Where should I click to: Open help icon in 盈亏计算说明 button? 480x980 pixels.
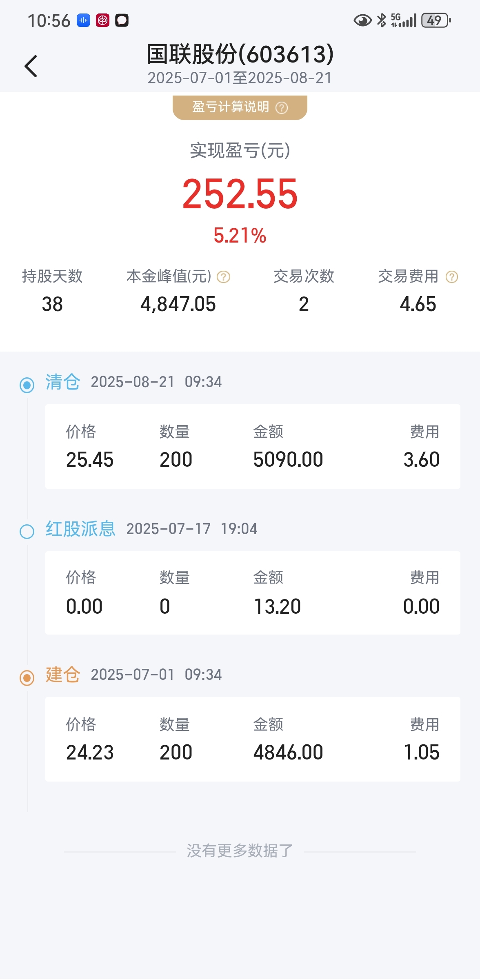[x=282, y=108]
